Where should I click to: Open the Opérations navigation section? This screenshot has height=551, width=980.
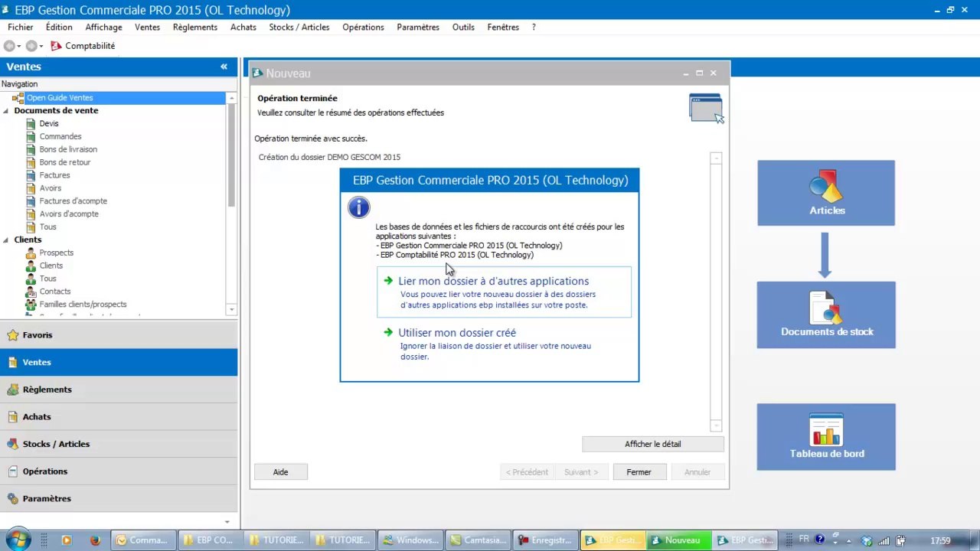(x=119, y=471)
